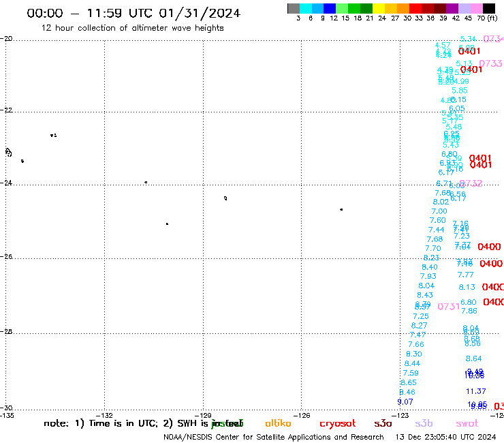
Task: Click the wave height value '5.85'
Action: pyautogui.click(x=460, y=91)
